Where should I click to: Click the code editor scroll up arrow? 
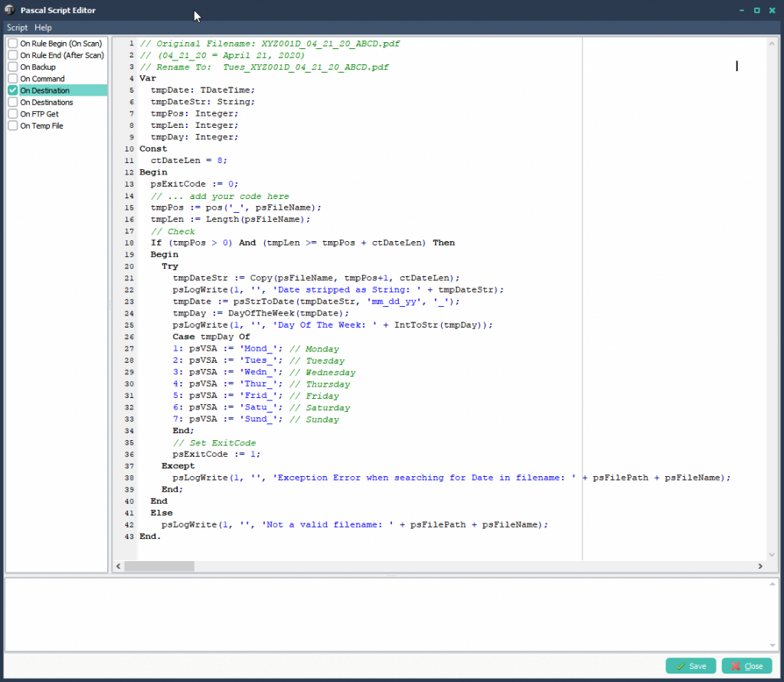772,43
